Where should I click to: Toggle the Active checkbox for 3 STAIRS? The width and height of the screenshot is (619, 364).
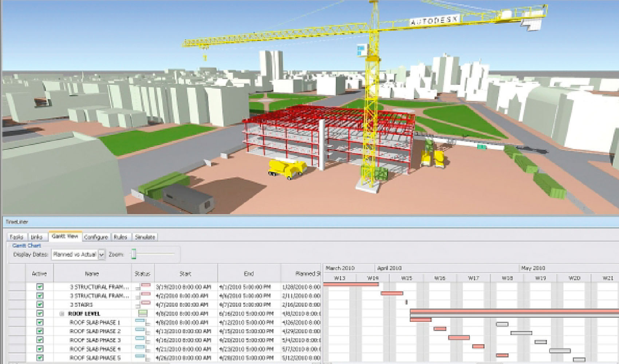coord(39,304)
